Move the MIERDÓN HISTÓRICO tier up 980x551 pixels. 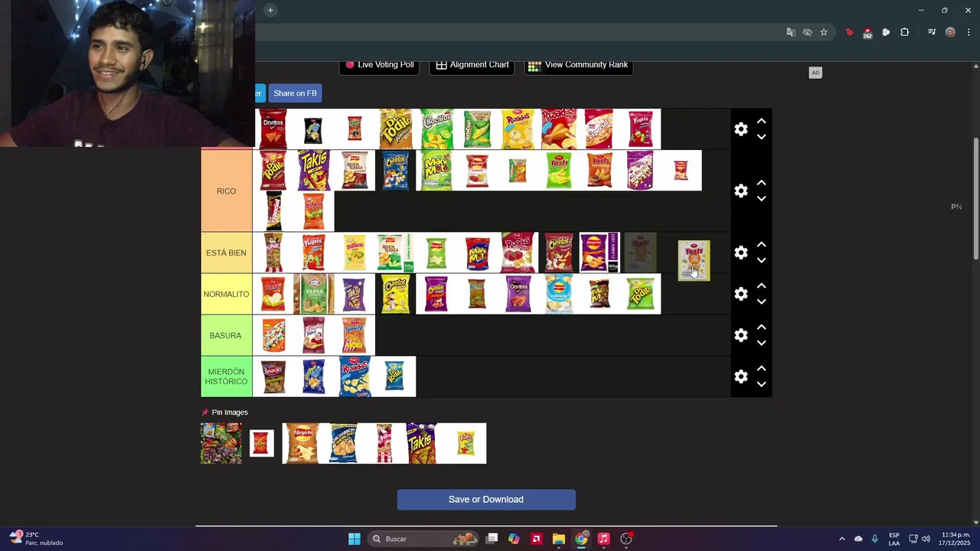point(761,369)
